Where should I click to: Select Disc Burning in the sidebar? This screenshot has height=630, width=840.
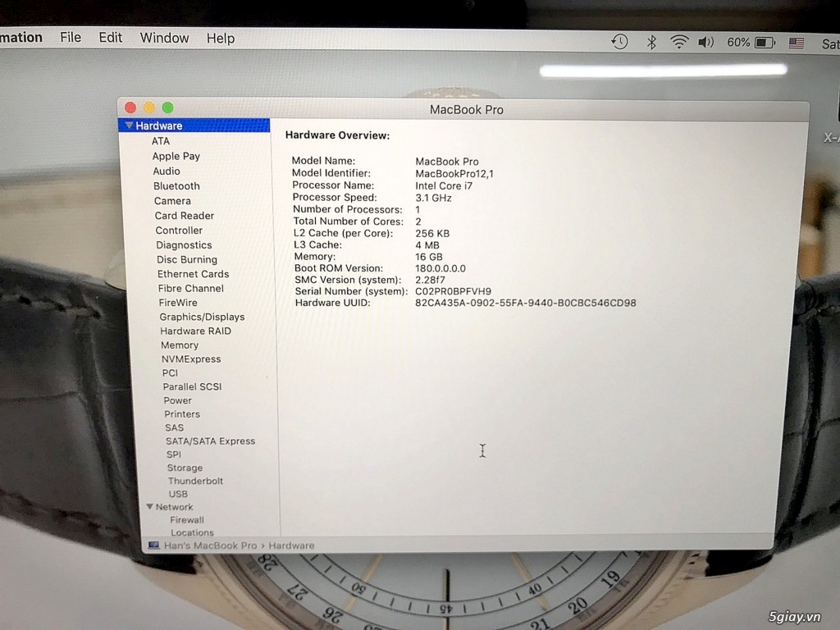pos(187,259)
